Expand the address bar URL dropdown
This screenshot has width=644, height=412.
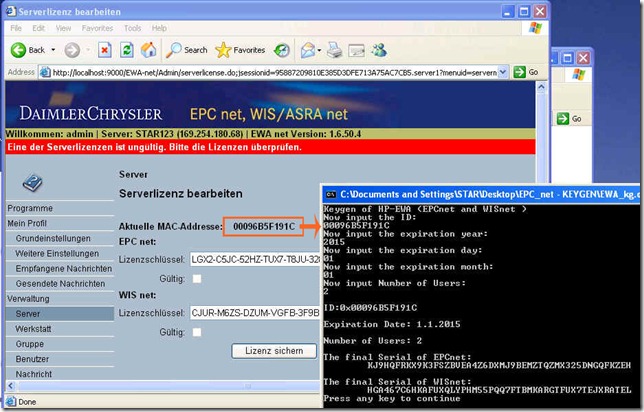503,73
